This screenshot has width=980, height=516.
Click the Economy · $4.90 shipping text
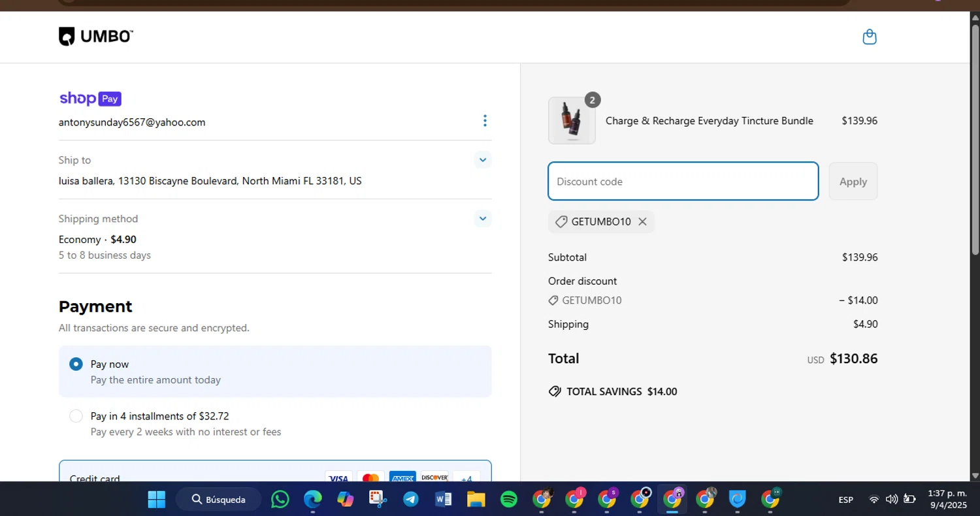coord(97,240)
